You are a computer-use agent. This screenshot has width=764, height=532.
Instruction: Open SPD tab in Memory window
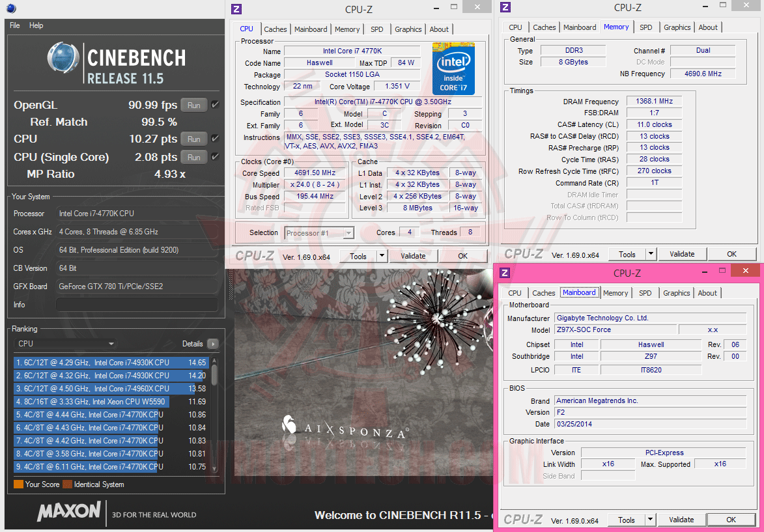[x=645, y=27]
